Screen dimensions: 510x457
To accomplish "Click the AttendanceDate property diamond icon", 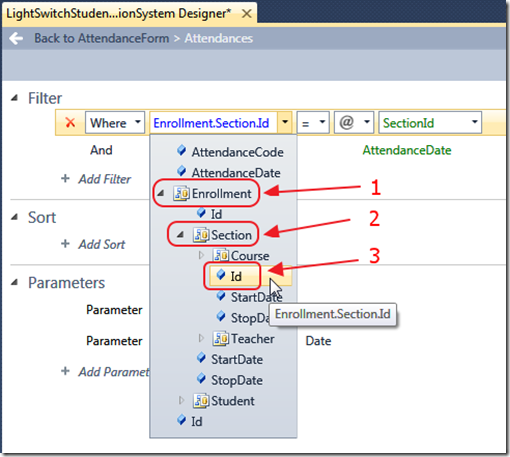I will [182, 171].
